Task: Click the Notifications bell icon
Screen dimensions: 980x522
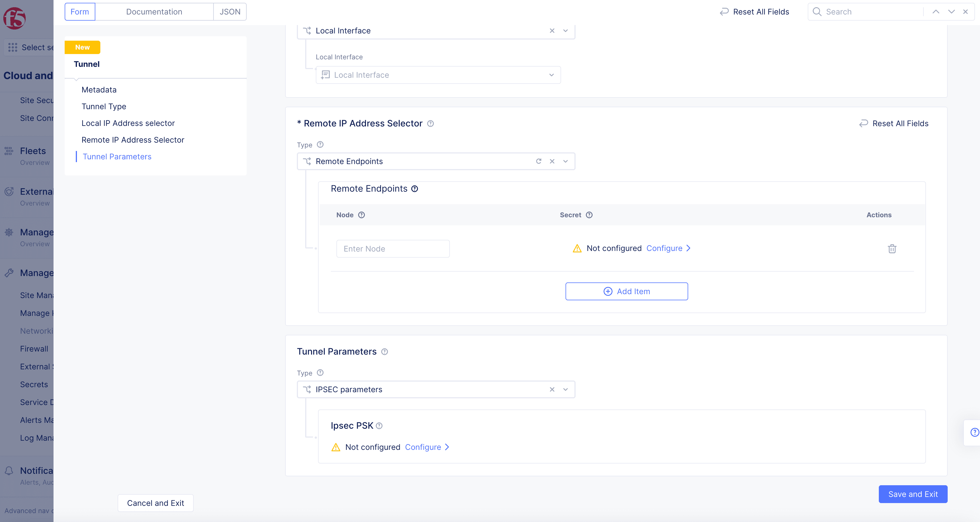Action: pyautogui.click(x=9, y=471)
